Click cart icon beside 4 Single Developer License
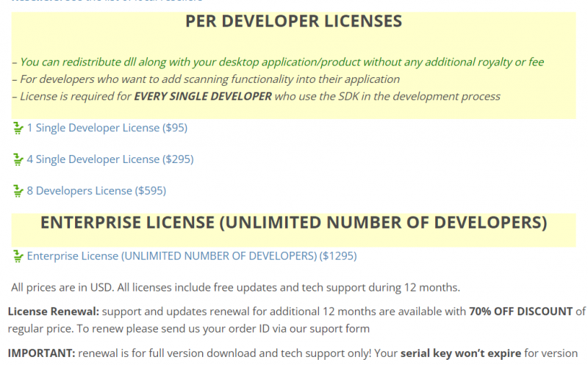The width and height of the screenshot is (588, 365). (x=18, y=160)
